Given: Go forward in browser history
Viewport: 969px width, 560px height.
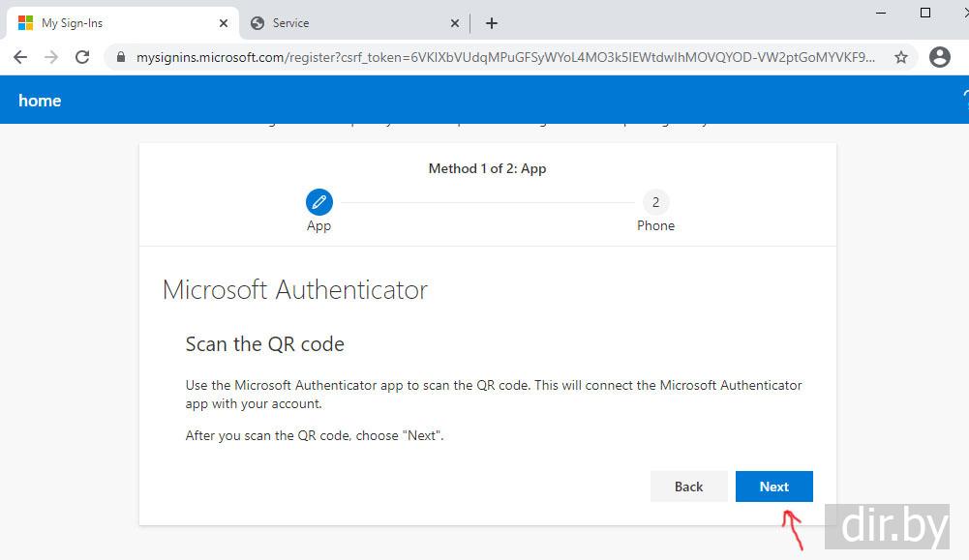Looking at the screenshot, I should pos(51,57).
